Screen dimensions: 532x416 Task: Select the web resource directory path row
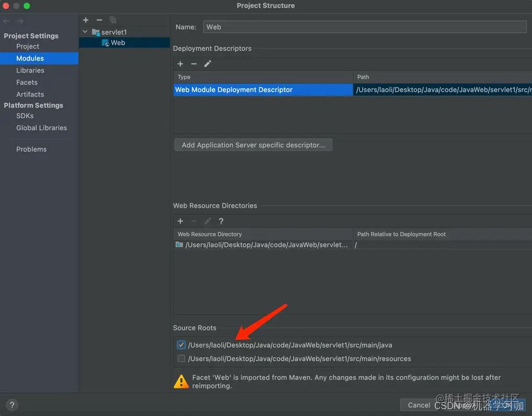(x=263, y=245)
